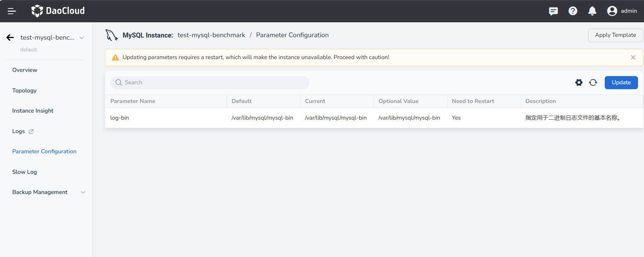Select the log-bin parameter name

tap(119, 118)
